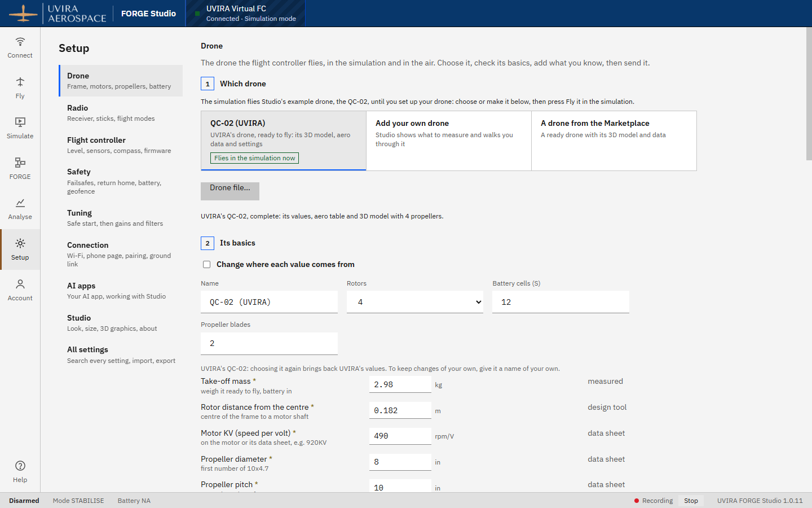Click the Propeller blades field
812x508 pixels.
click(x=269, y=343)
